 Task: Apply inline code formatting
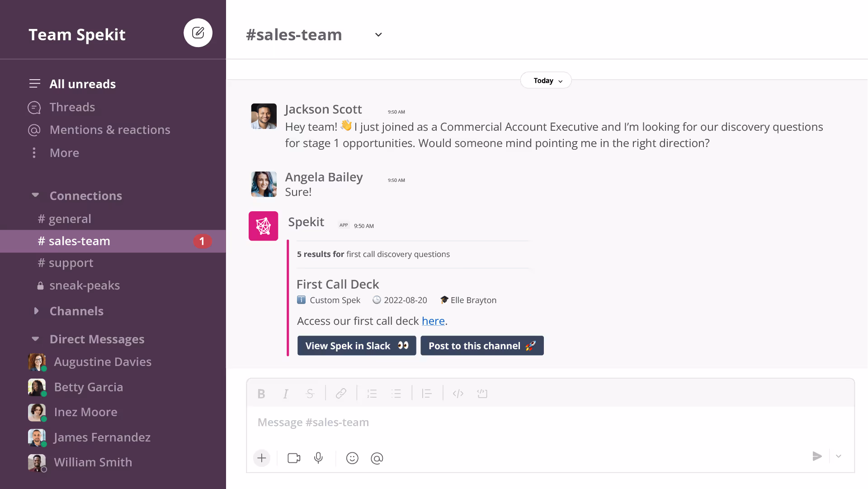(x=458, y=394)
